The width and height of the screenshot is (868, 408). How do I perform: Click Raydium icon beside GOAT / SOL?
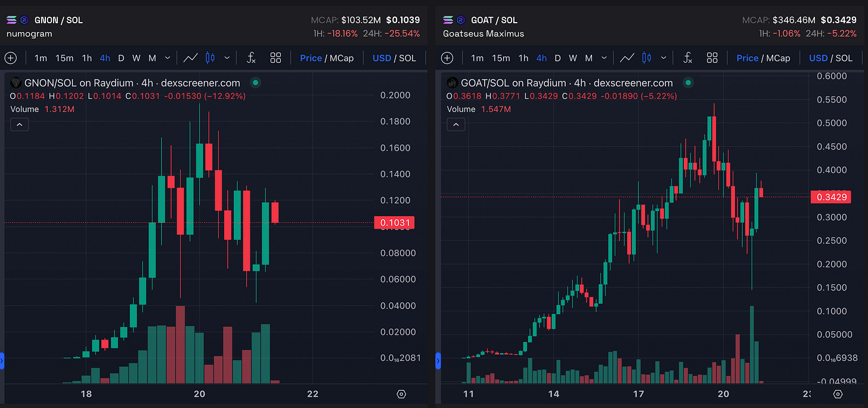tap(461, 20)
